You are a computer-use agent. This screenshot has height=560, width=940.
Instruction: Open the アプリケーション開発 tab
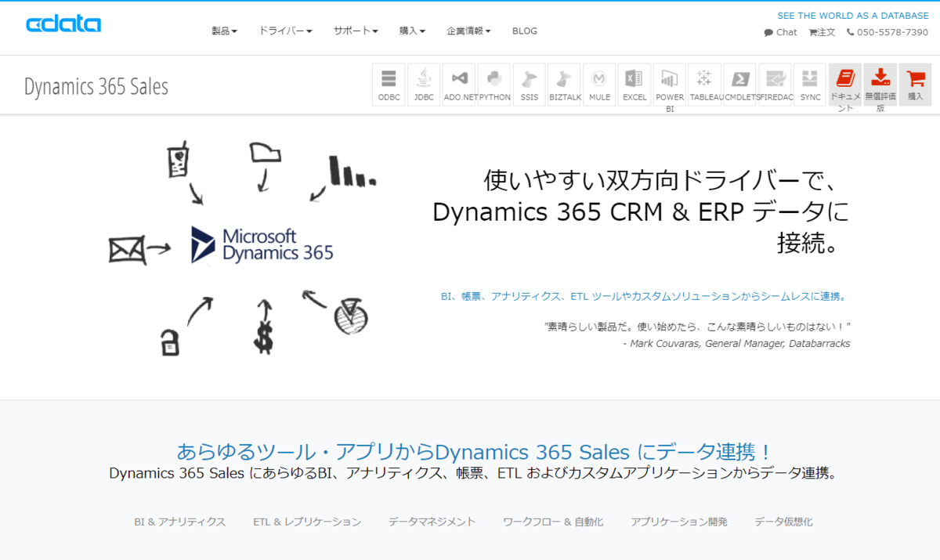coord(679,522)
